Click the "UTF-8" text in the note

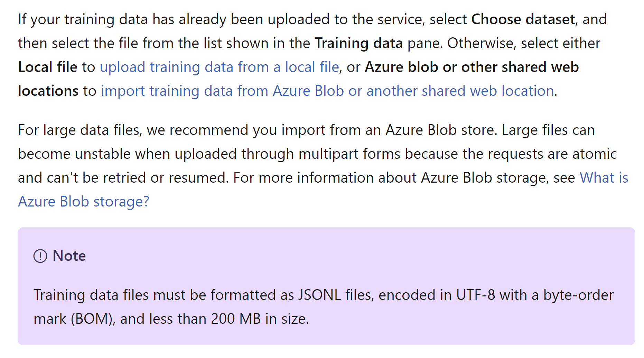point(476,295)
